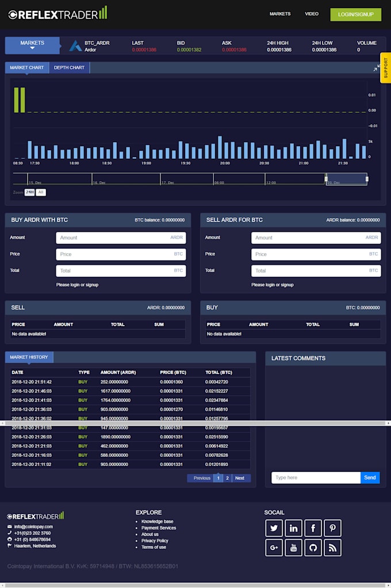Viewport: 391px width, 588px height.
Task: Open the About us link
Action: click(150, 534)
